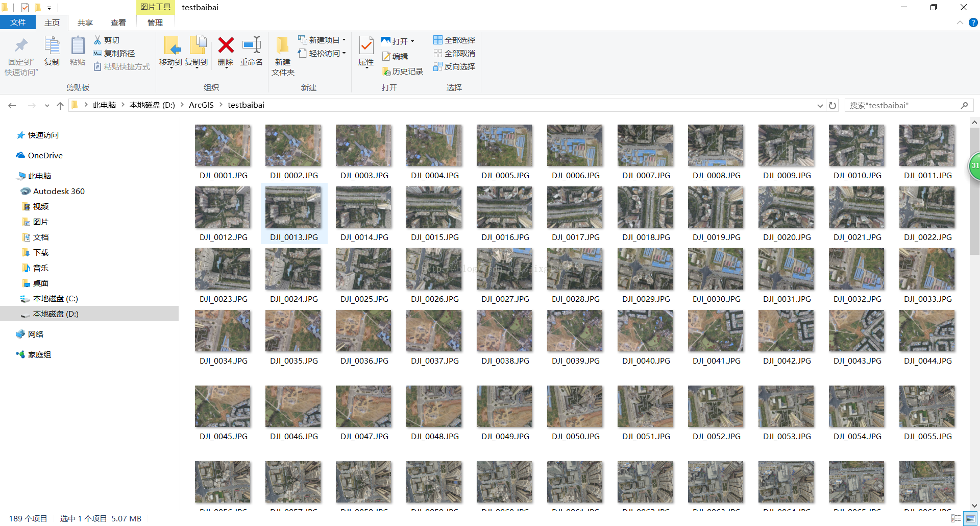The height and width of the screenshot is (526, 980).
Task: Expand address bar history dropdown
Action: 820,106
